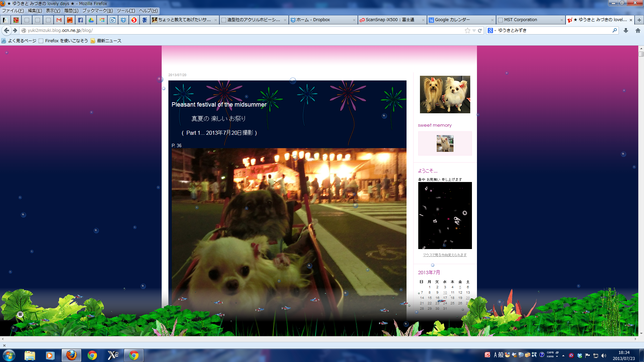Close the Google カレンダー tab

492,20
